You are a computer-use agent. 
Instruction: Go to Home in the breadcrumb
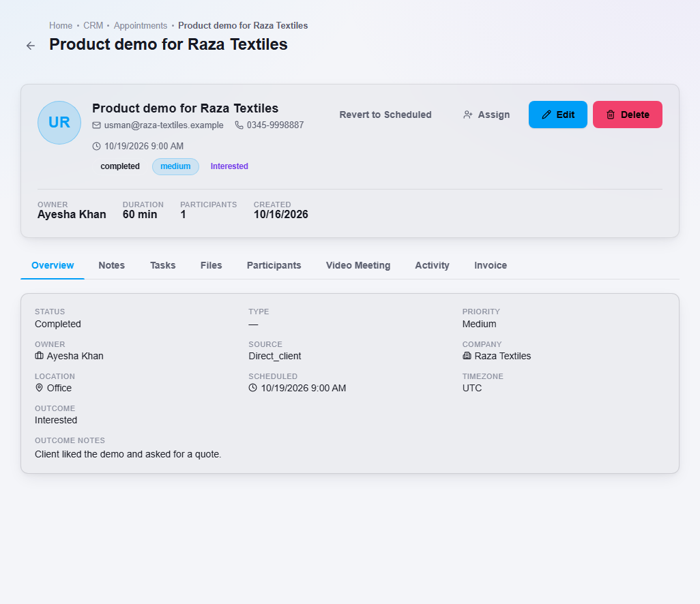click(61, 25)
